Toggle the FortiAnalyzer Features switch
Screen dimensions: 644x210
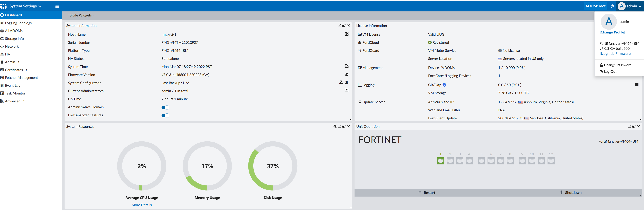pyautogui.click(x=165, y=116)
